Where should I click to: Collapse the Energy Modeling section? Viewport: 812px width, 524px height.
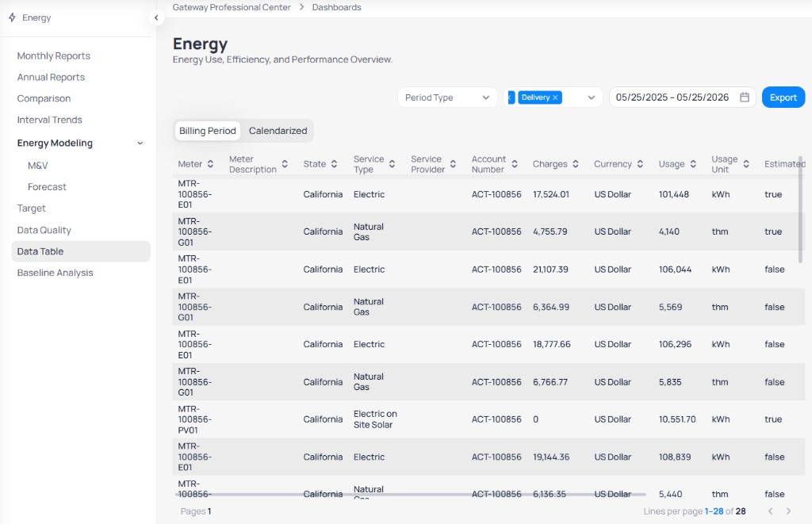point(140,143)
